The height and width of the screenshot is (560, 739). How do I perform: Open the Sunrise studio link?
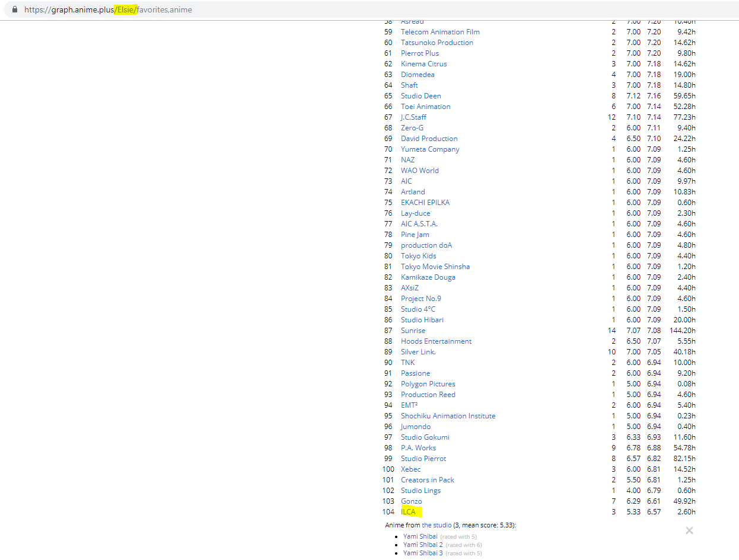point(413,331)
